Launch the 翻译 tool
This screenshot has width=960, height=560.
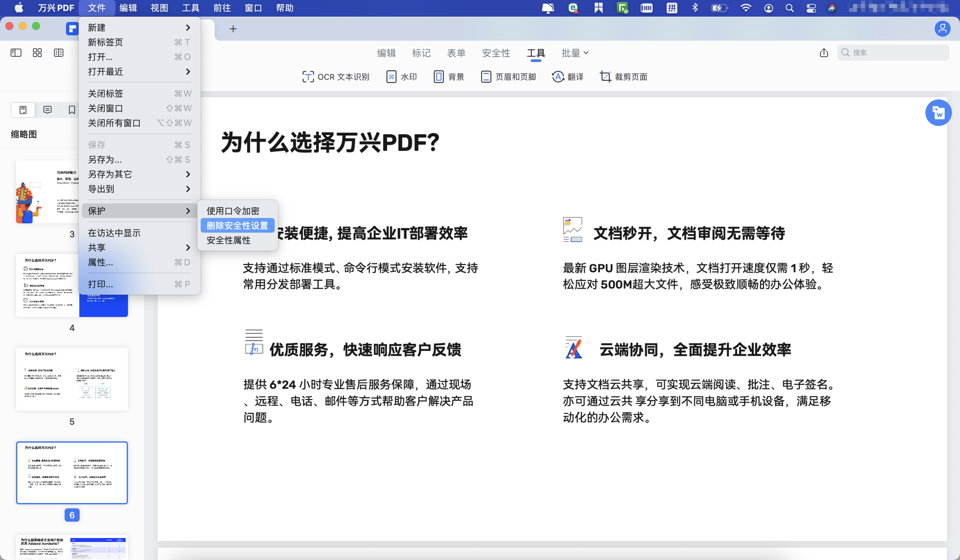tap(568, 77)
